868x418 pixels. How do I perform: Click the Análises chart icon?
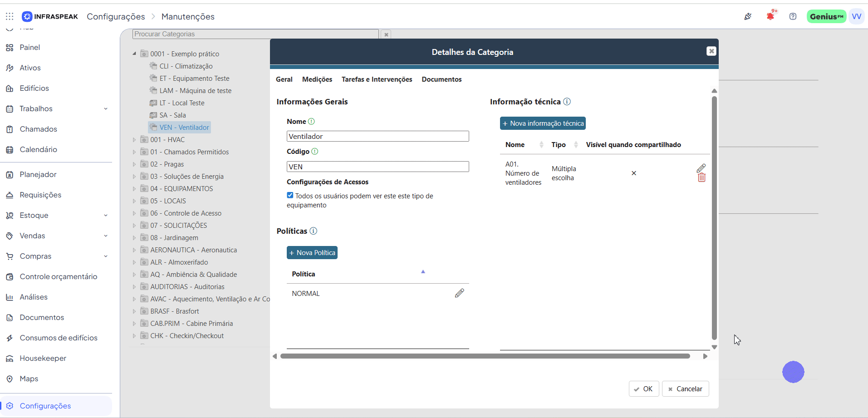coord(10,297)
